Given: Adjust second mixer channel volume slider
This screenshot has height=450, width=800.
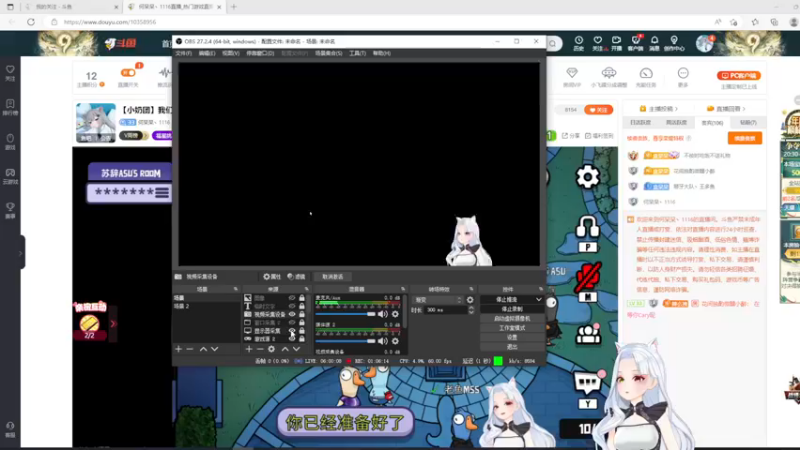Looking at the screenshot, I should [x=345, y=341].
